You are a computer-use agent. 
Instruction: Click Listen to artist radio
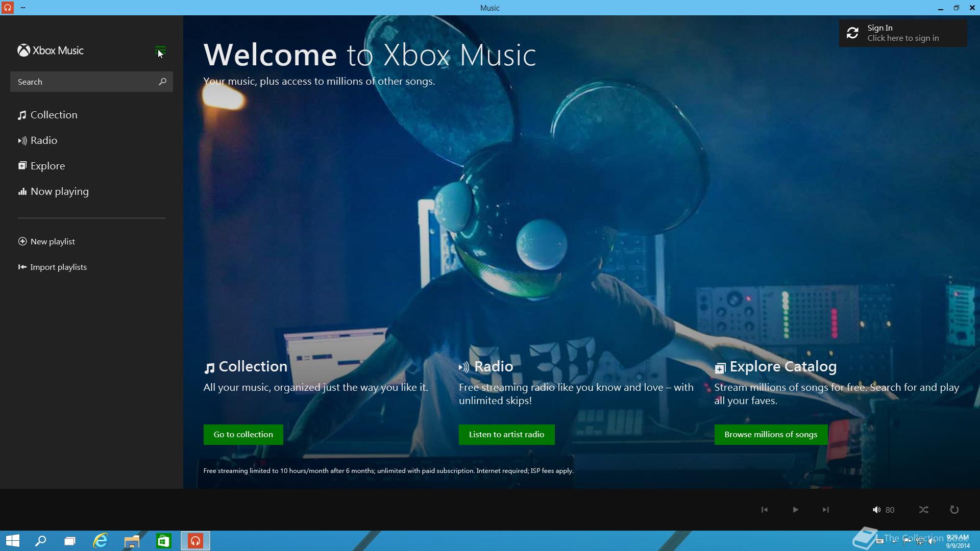(506, 435)
